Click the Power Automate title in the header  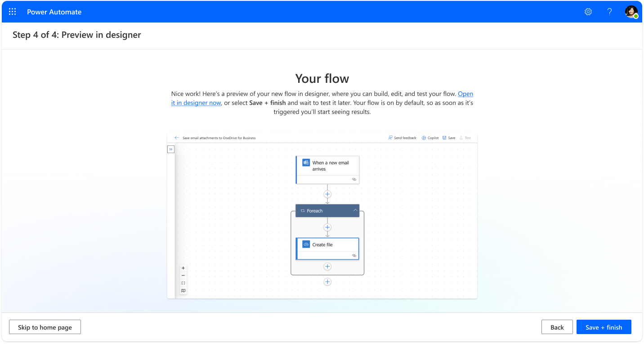tap(54, 12)
